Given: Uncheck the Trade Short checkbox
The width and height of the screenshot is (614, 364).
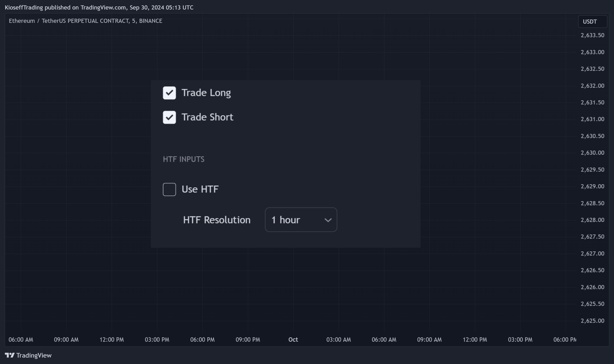Looking at the screenshot, I should tap(169, 117).
